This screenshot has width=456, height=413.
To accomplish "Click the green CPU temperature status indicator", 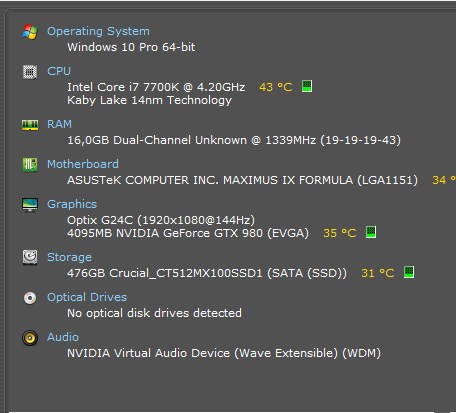I will pos(307,86).
